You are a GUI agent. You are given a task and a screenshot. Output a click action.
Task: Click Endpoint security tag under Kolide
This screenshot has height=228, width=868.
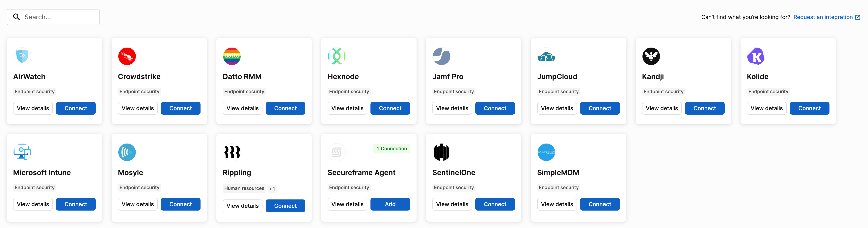point(768,91)
